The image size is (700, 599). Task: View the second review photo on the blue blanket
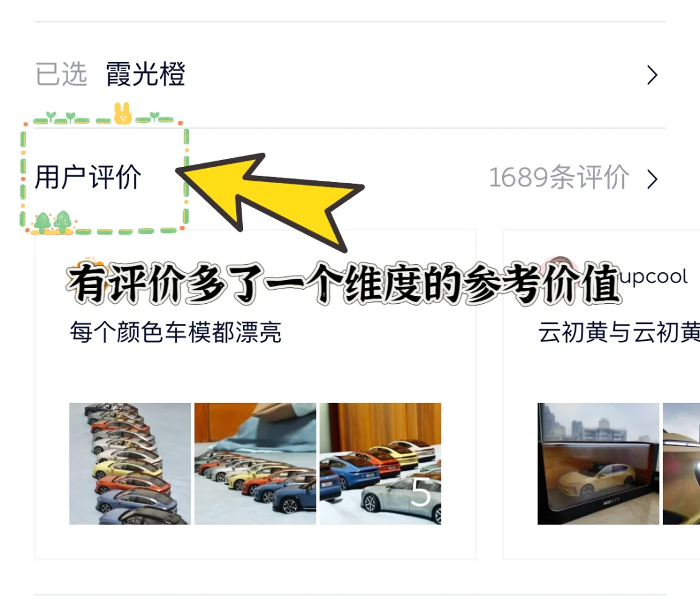pos(255,463)
